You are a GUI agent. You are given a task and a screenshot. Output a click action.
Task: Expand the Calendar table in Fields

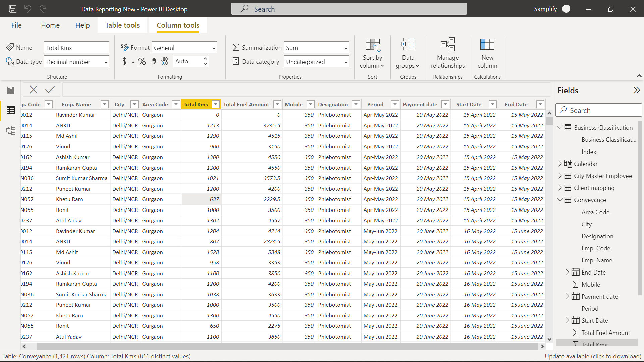pyautogui.click(x=560, y=164)
